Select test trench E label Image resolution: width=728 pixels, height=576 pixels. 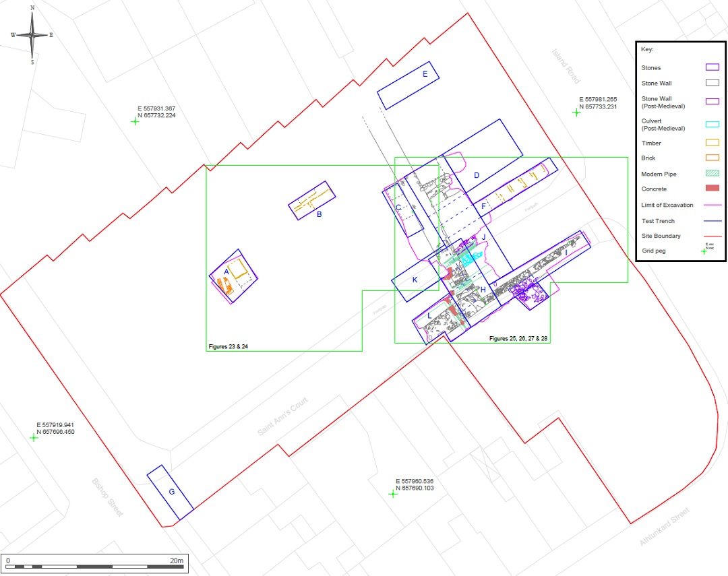425,74
